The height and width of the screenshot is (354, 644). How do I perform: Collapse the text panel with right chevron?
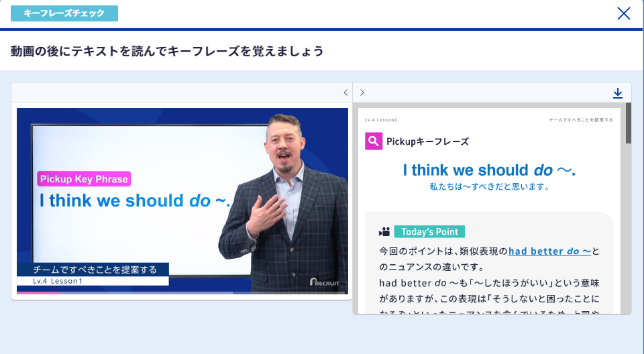coord(362,93)
